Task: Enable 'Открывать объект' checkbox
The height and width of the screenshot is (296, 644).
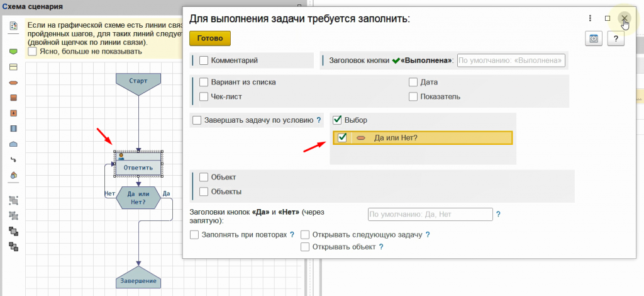Action: 305,247
